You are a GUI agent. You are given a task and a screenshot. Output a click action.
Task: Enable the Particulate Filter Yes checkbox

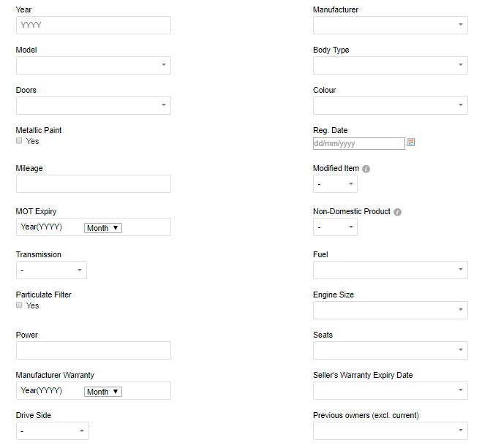(19, 305)
